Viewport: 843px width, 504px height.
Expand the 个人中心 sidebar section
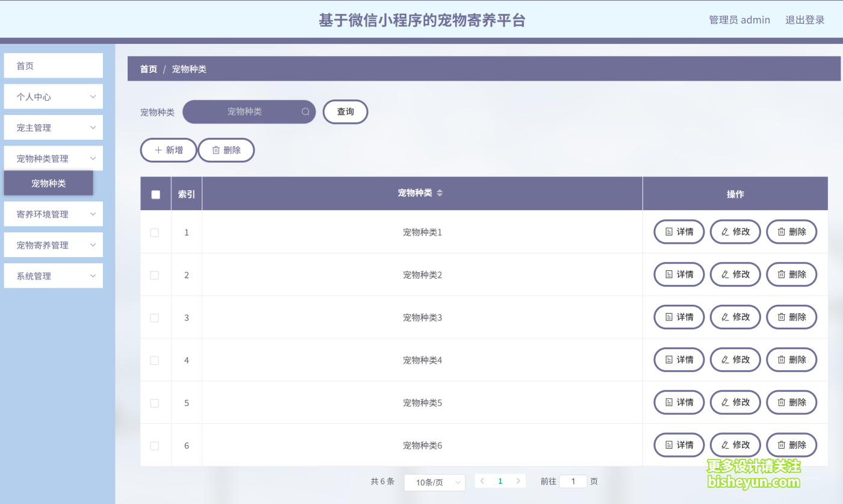53,96
